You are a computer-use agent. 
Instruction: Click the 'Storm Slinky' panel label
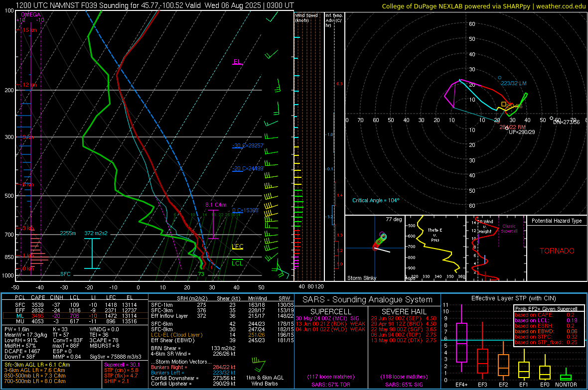click(361, 278)
